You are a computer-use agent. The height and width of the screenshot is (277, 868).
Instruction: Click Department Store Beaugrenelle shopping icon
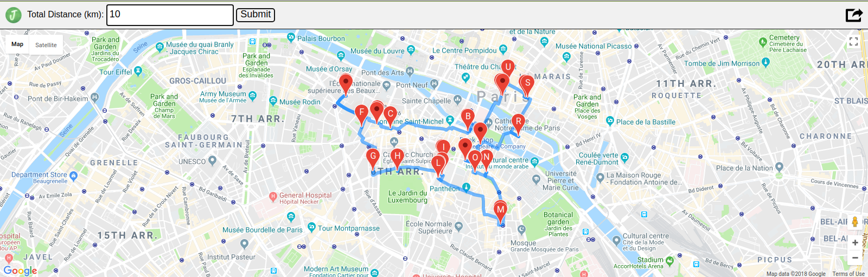click(x=74, y=176)
